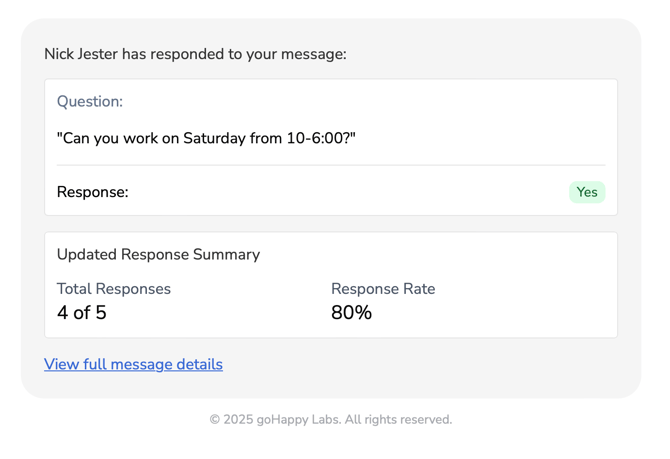Click the 80% response rate value
Viewport: 670px width, 459px height.
351,313
